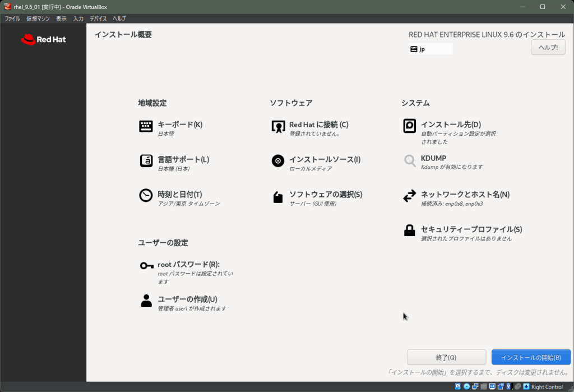This screenshot has height=392, width=574.
Task: Open 言語サポート(L) settings
Action: coord(183,159)
